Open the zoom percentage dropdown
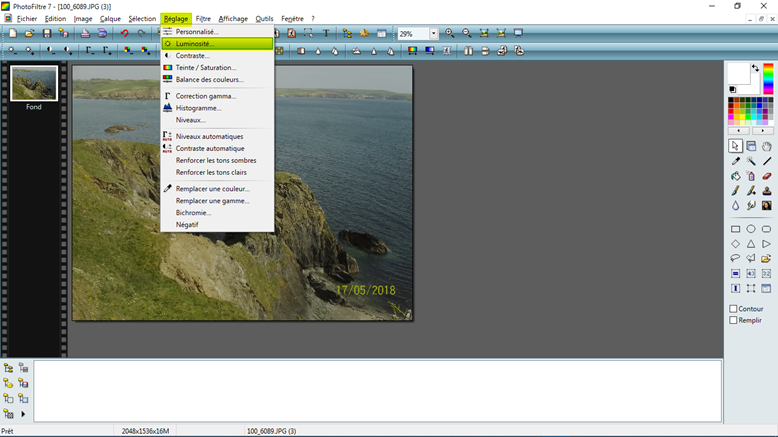The height and width of the screenshot is (437, 778). tap(433, 34)
